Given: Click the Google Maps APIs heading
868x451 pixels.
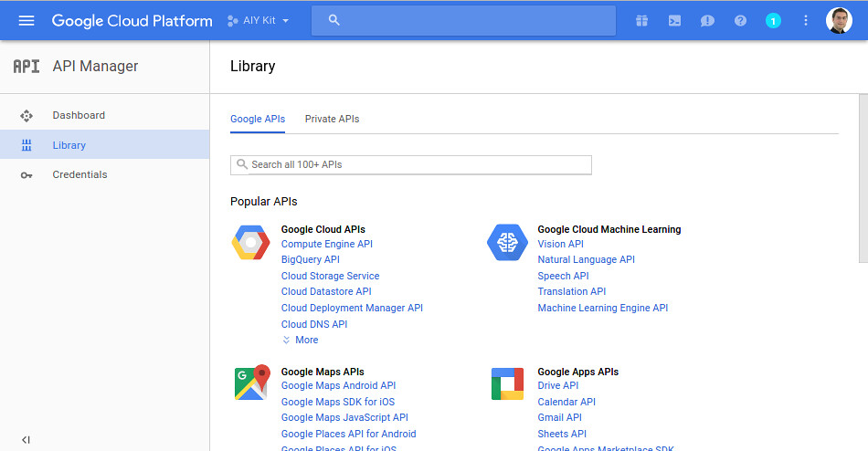Looking at the screenshot, I should [x=323, y=372].
